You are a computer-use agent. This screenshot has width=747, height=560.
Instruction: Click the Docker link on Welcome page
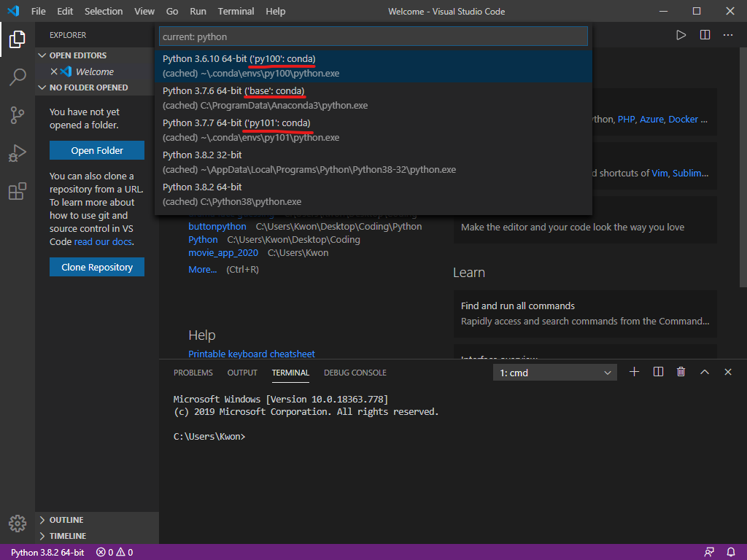click(683, 119)
